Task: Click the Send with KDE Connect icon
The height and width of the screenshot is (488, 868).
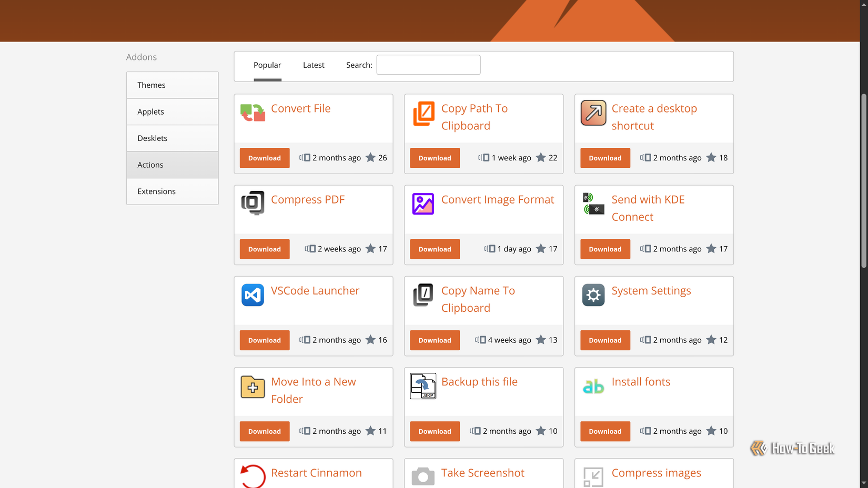Action: pos(593,204)
